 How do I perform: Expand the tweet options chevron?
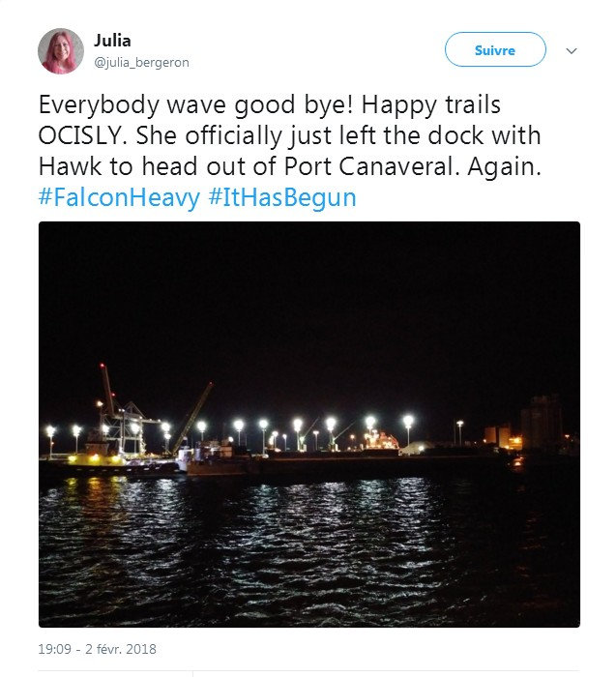click(x=572, y=50)
